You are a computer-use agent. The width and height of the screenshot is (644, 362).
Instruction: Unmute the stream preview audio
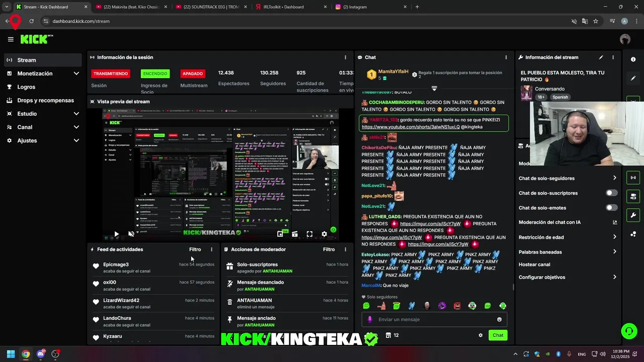click(131, 234)
